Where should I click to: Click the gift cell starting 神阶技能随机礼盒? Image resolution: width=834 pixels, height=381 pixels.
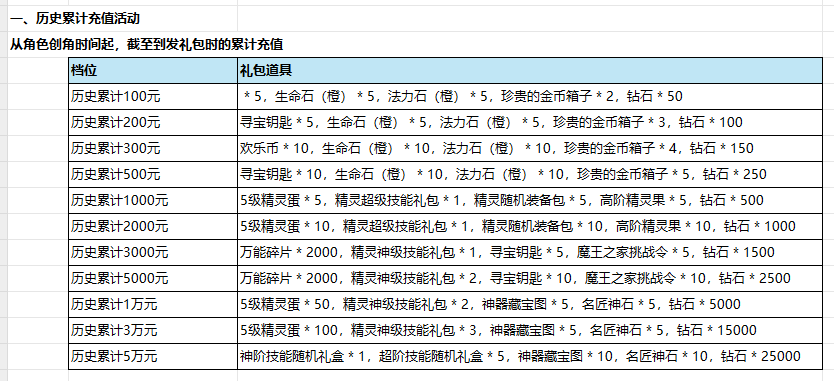click(x=530, y=357)
